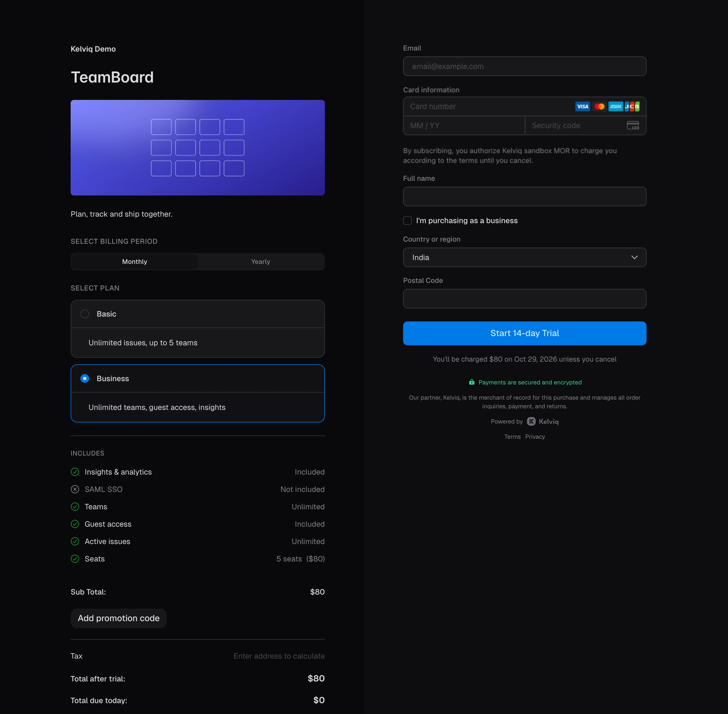Focus the Email input field
Image resolution: width=728 pixels, height=714 pixels.
(525, 66)
